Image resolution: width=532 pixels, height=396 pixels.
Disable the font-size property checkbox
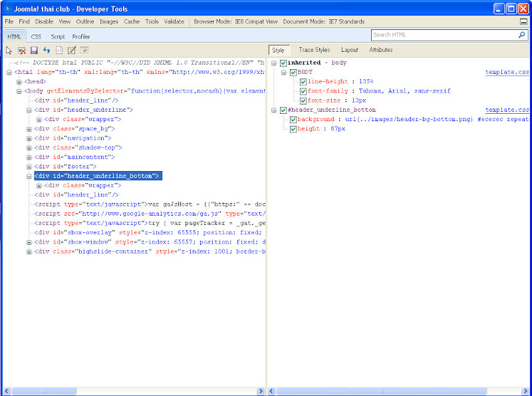click(303, 101)
